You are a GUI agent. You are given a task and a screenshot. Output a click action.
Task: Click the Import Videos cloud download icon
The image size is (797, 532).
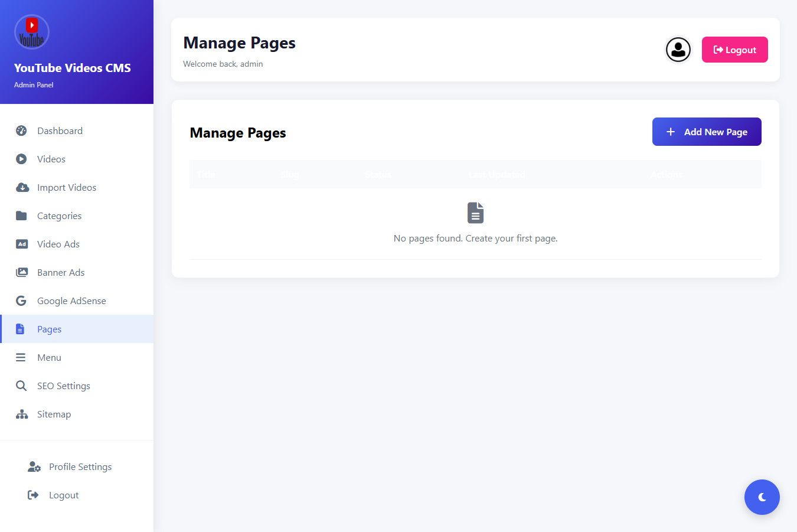click(x=22, y=187)
